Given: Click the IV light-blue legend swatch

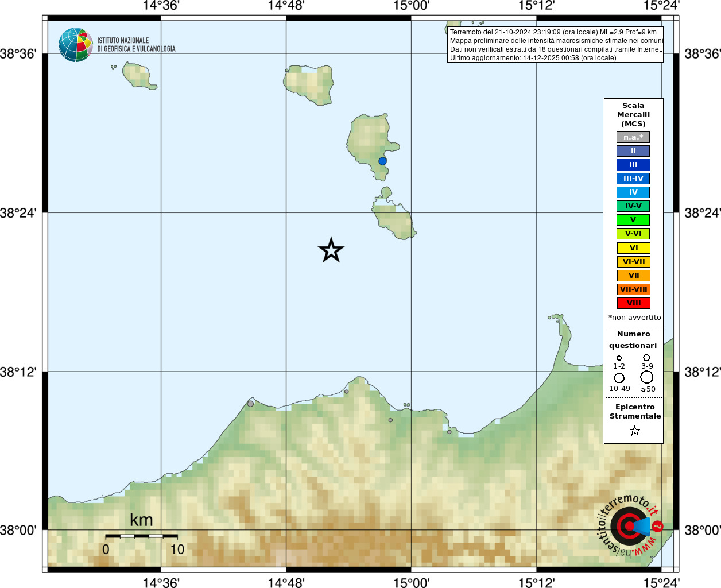Looking at the screenshot, I should (633, 192).
